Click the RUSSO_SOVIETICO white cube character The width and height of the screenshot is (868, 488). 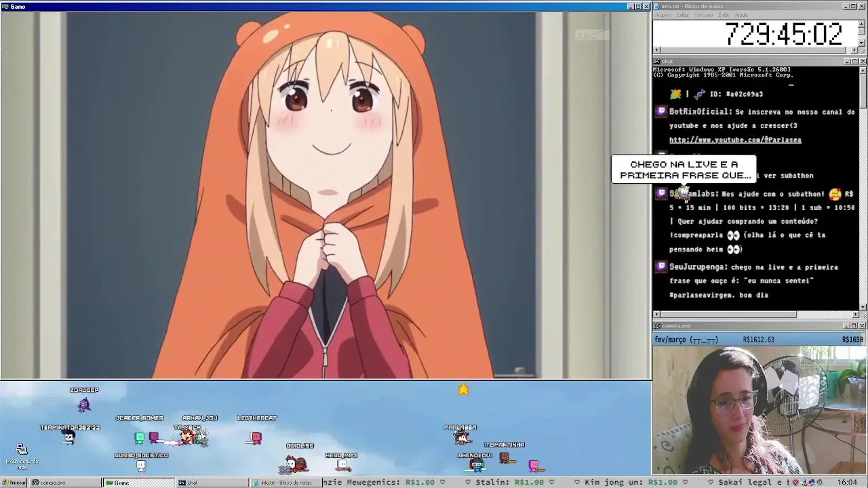pos(141,466)
